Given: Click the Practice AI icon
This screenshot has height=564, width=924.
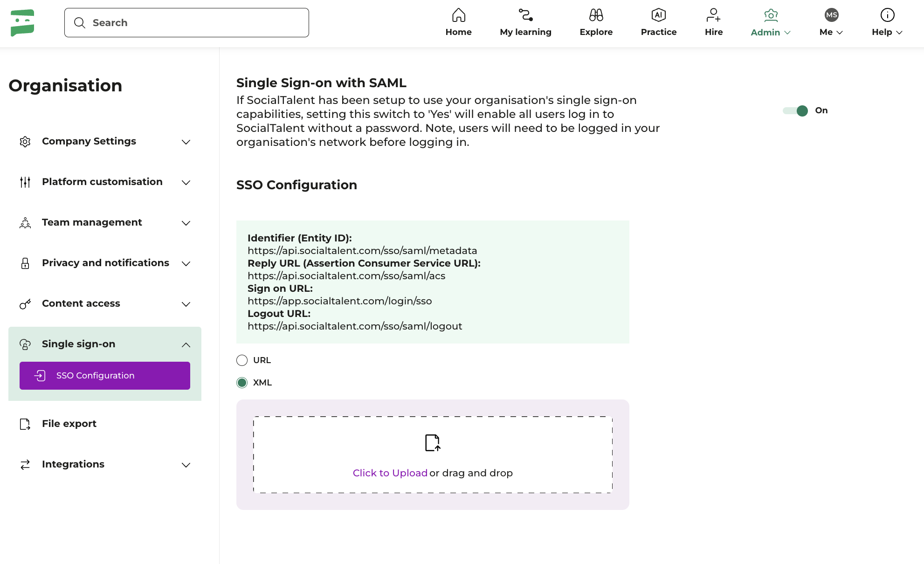Looking at the screenshot, I should 658,15.
